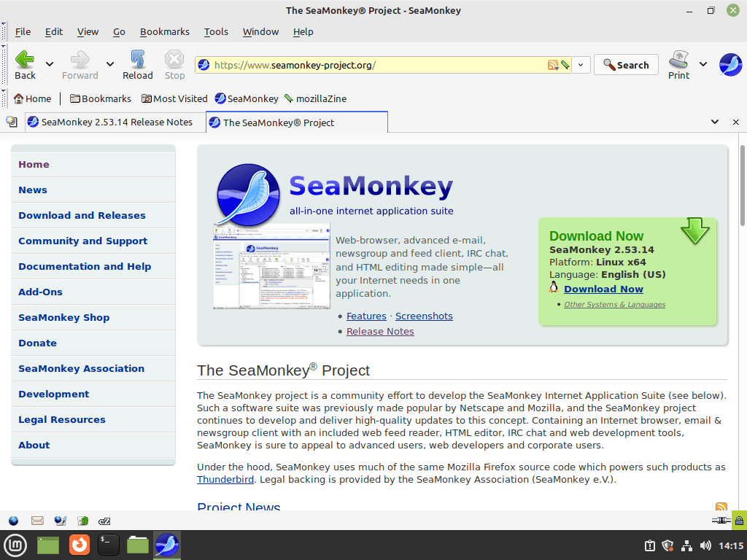Image resolution: width=747 pixels, height=560 pixels.
Task: Open the File menu
Action: (x=23, y=32)
